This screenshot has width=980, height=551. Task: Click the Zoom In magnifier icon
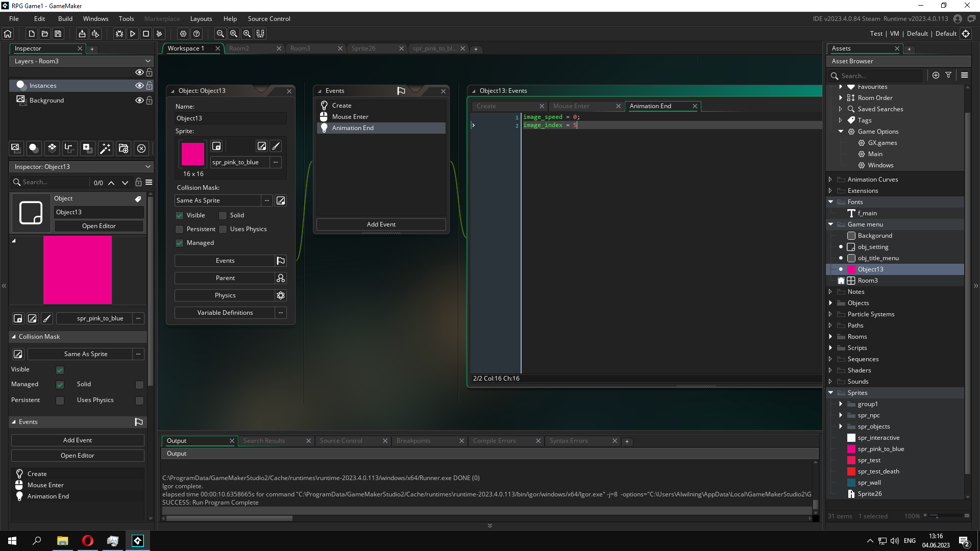(x=247, y=34)
